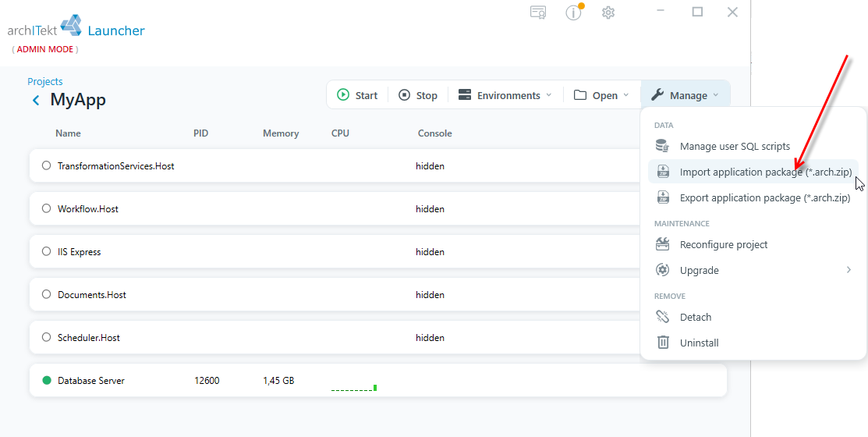Go back using the arrow beside MyApp
The image size is (868, 437).
[36, 100]
